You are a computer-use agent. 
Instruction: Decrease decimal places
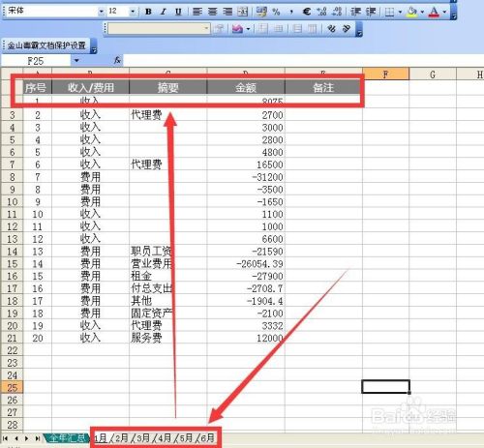click(337, 12)
